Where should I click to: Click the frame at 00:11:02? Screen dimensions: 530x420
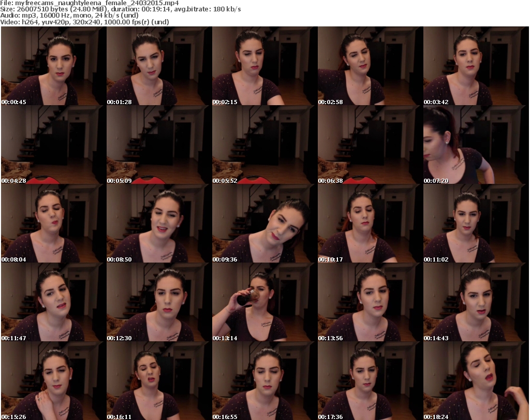pos(476,224)
